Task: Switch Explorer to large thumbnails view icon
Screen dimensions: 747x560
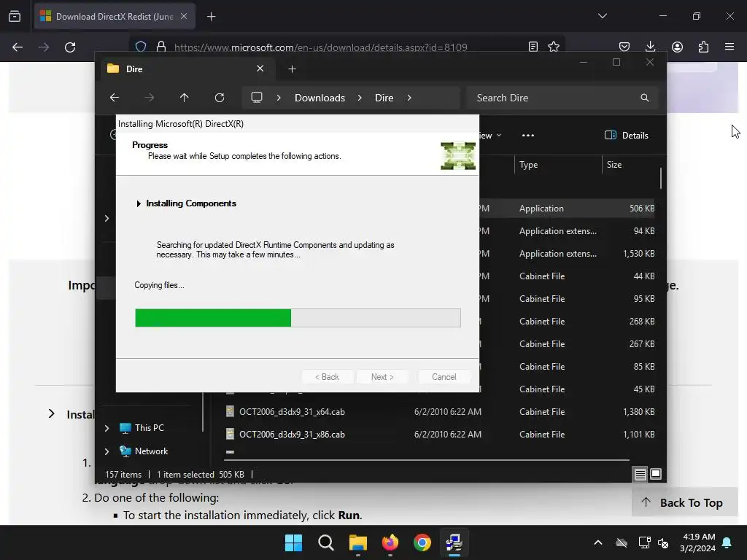Action: [x=656, y=474]
